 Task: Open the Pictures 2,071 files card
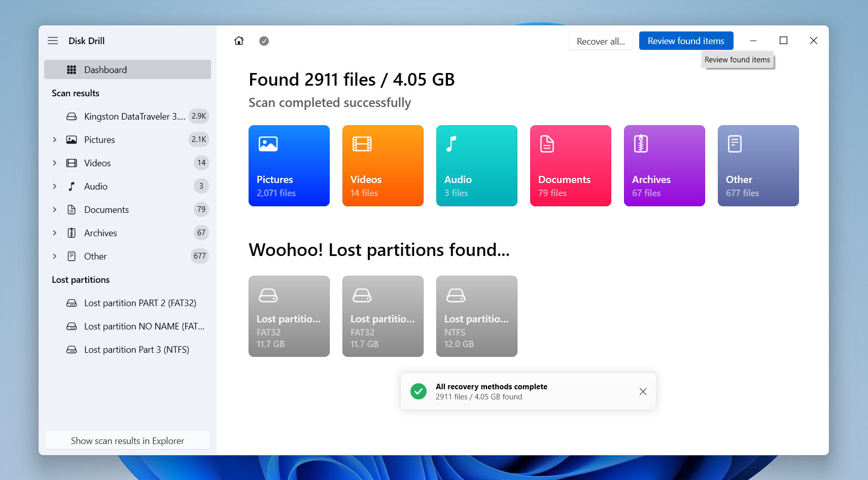(x=289, y=166)
